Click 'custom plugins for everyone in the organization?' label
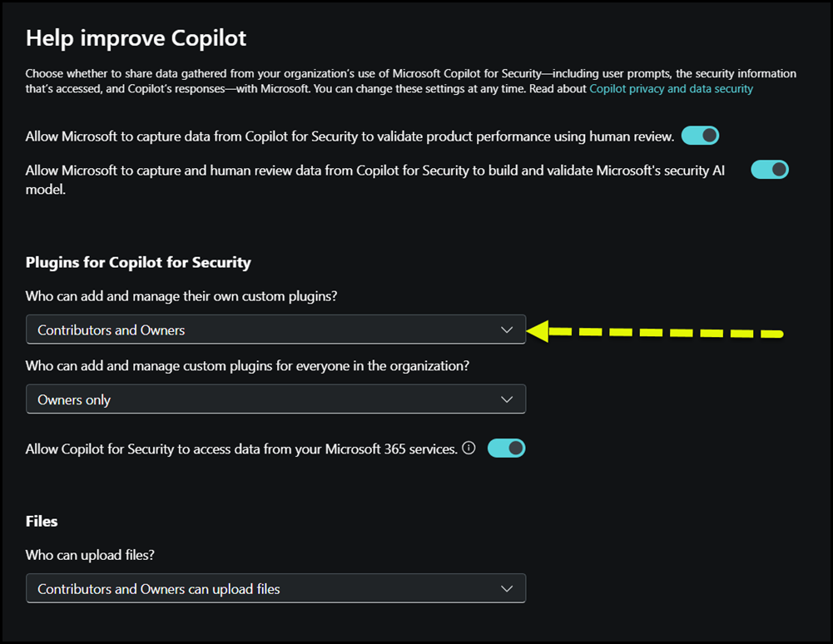 (x=247, y=366)
